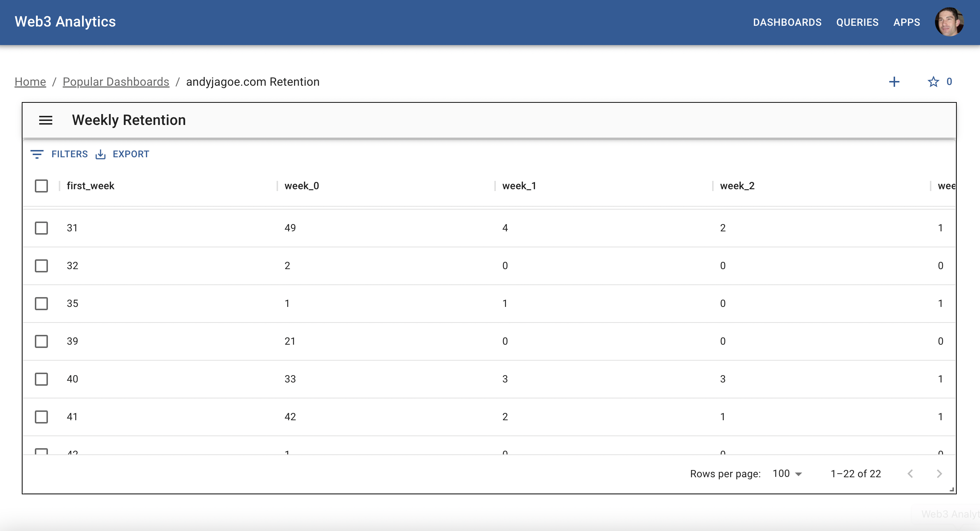The width and height of the screenshot is (980, 531).
Task: Click the Popular Dashboards breadcrumb link
Action: coord(116,81)
